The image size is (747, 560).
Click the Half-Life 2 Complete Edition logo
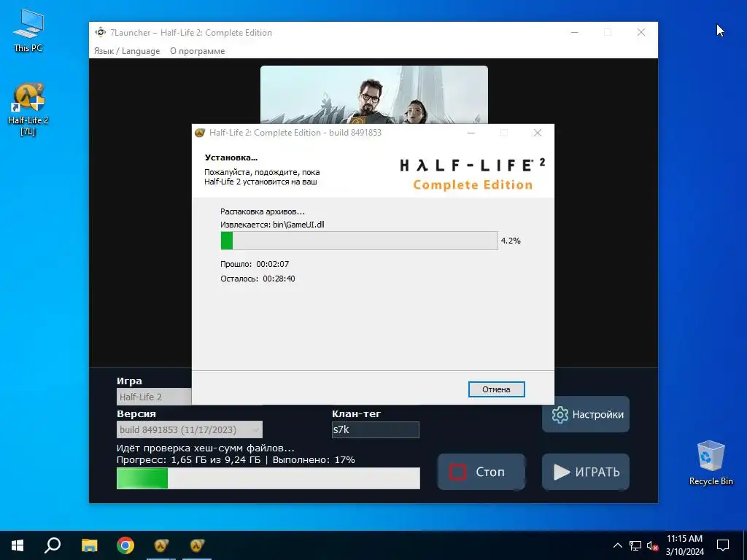[x=472, y=174]
